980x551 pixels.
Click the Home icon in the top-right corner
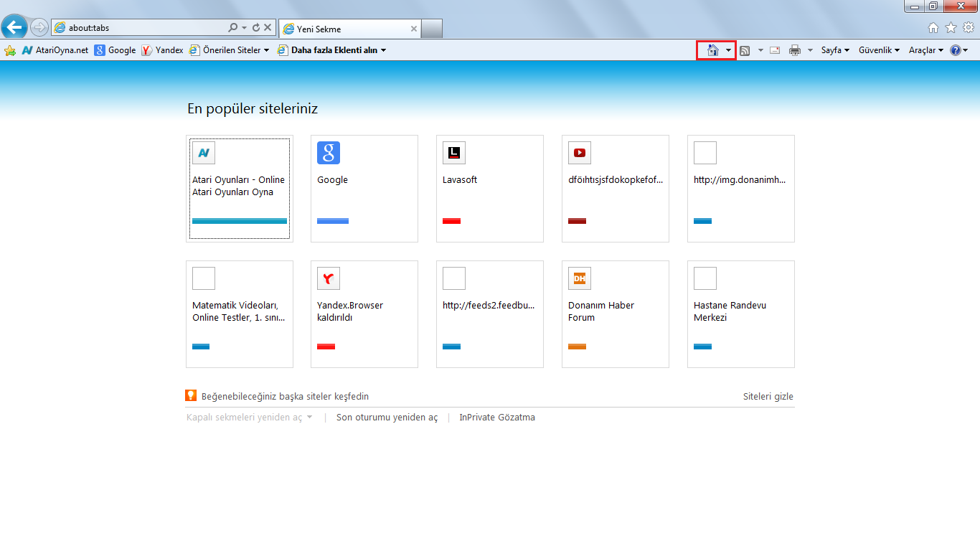(933, 27)
